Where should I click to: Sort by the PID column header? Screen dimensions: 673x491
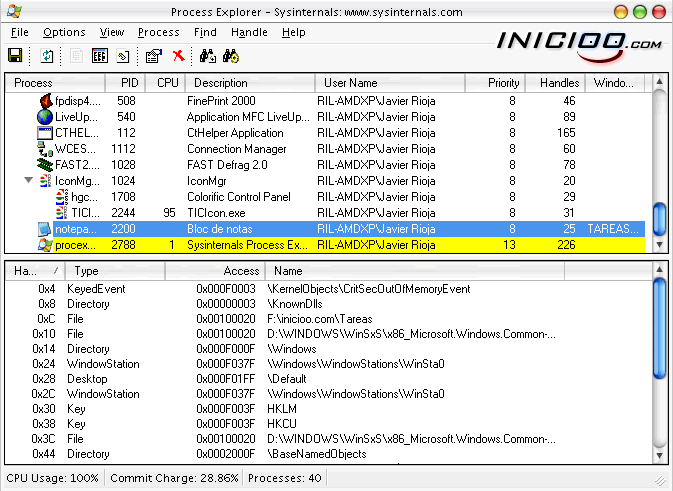125,83
